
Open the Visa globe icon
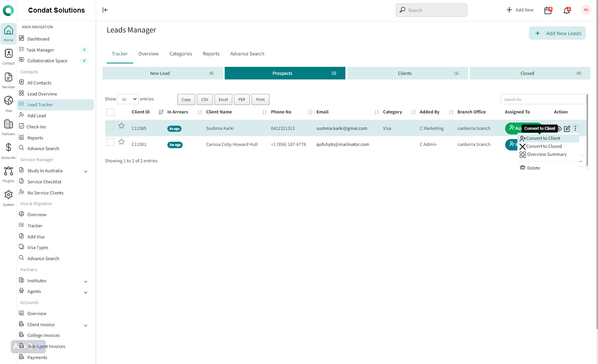point(8,104)
